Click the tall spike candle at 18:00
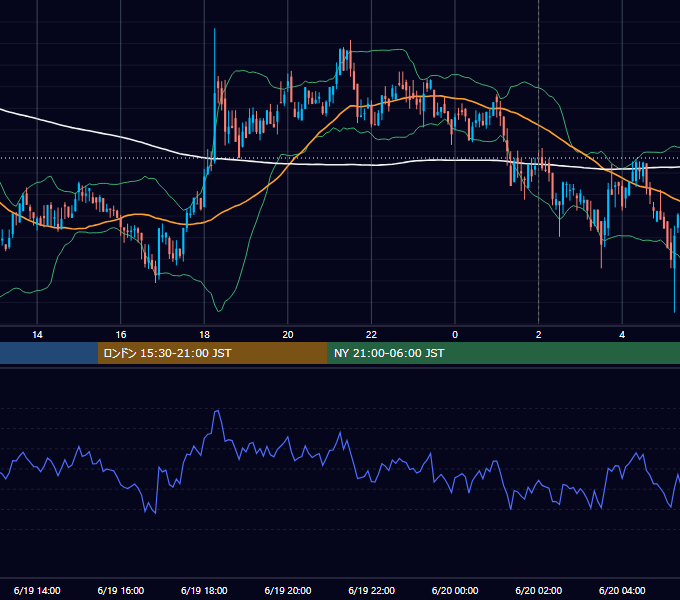680x600 pixels. coord(214,95)
